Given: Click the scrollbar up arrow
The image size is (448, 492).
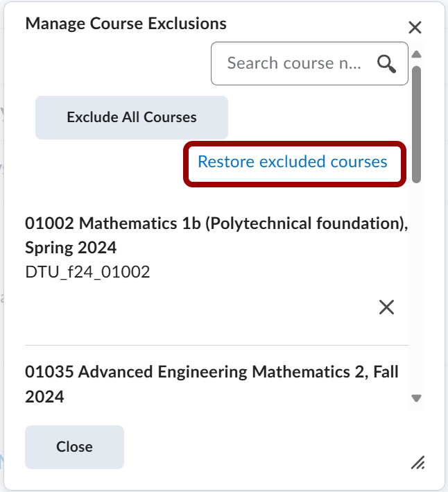Looking at the screenshot, I should (x=416, y=54).
